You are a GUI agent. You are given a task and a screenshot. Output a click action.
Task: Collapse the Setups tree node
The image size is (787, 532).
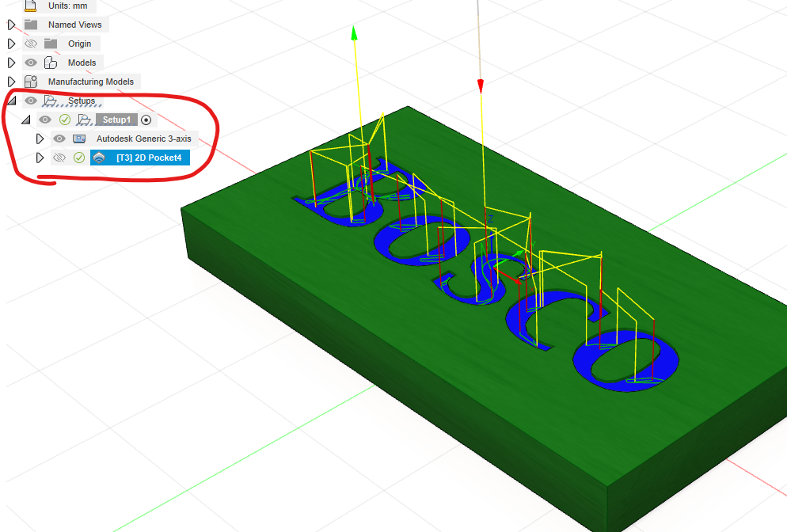(x=11, y=101)
